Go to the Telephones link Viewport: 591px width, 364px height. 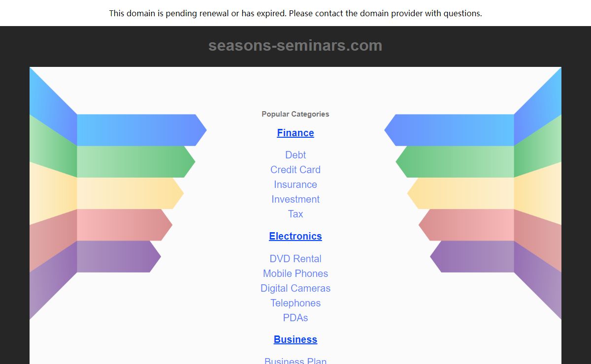pos(295,303)
